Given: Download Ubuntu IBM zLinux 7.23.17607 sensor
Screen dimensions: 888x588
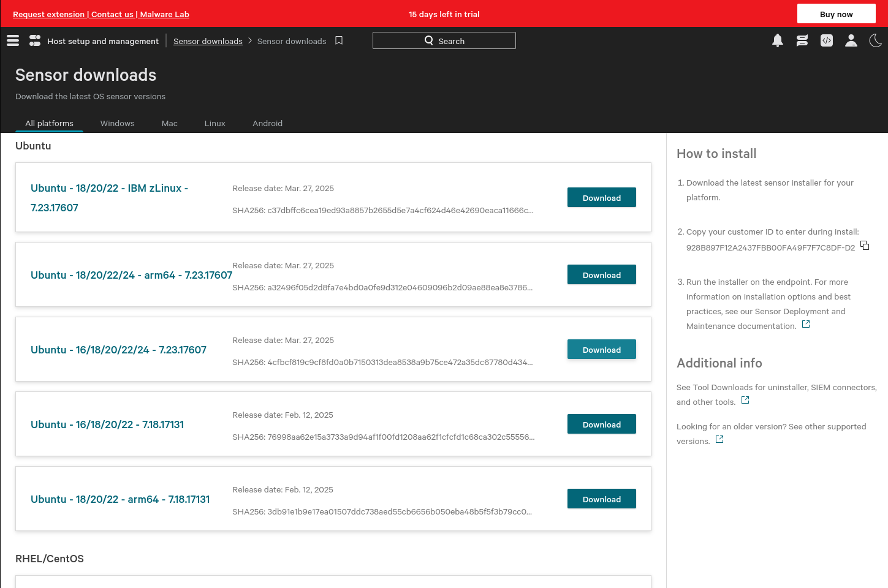Looking at the screenshot, I should (601, 198).
